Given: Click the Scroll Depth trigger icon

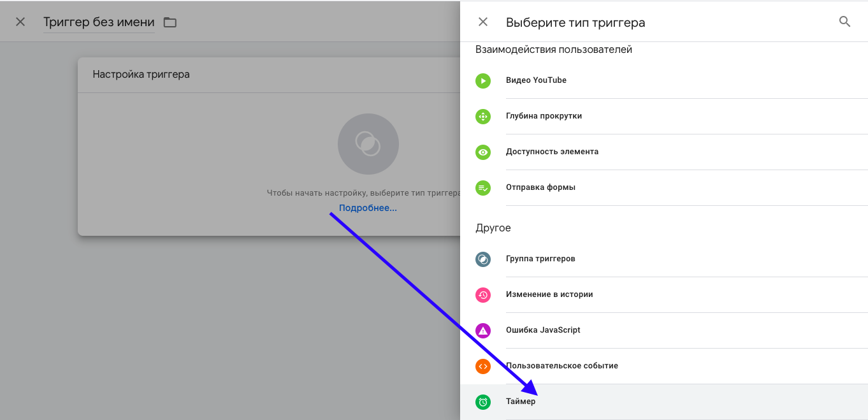Looking at the screenshot, I should click(x=483, y=117).
